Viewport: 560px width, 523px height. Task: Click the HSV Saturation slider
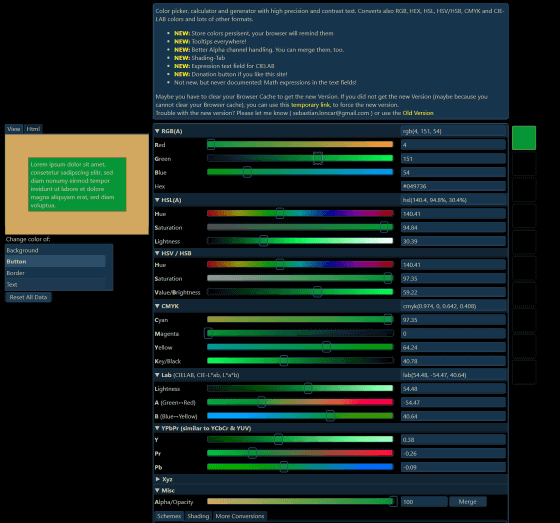pos(300,278)
